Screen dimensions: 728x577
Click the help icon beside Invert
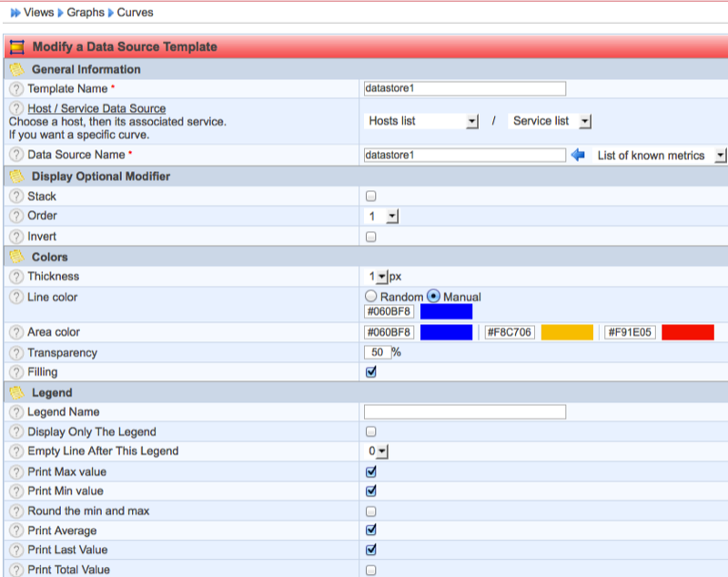point(16,237)
